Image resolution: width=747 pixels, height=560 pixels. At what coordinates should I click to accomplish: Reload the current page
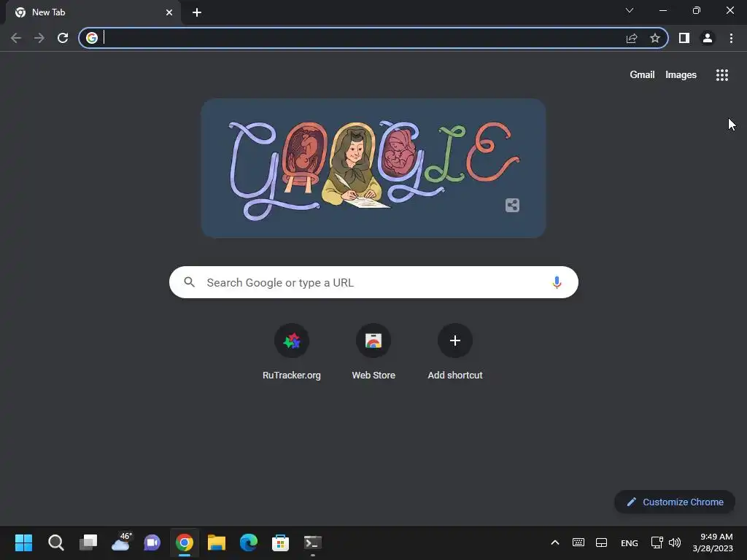(x=63, y=38)
